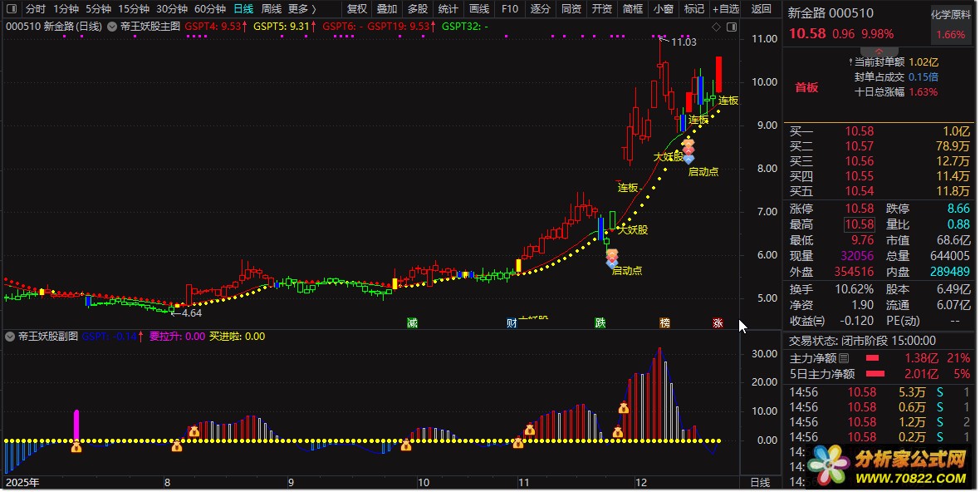
Task: Click the 新金路 000510 stock title
Action: 831,13
